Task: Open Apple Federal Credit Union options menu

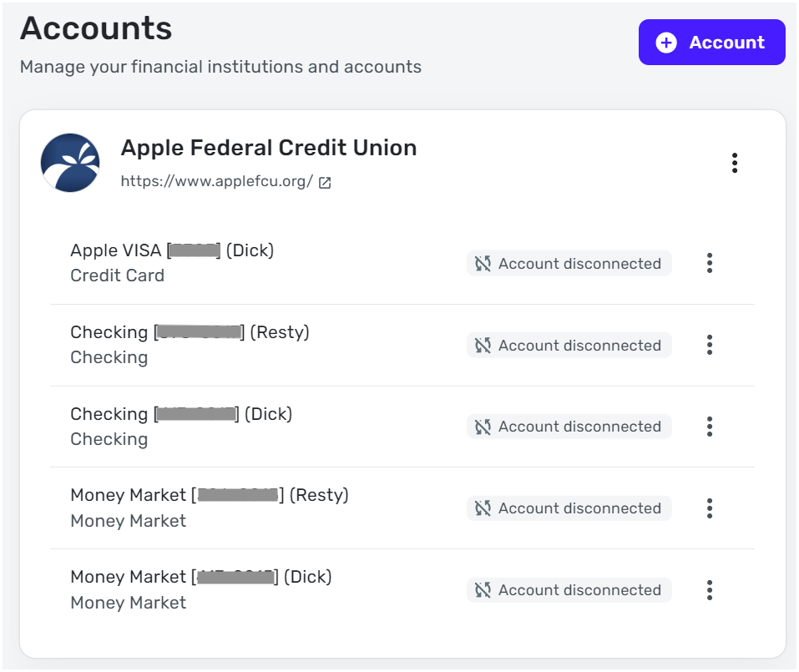Action: click(735, 163)
